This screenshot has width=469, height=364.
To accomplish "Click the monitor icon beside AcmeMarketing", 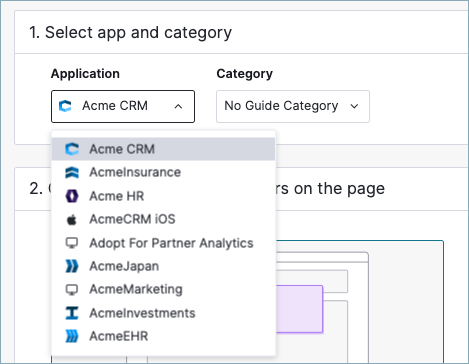I will 72,290.
